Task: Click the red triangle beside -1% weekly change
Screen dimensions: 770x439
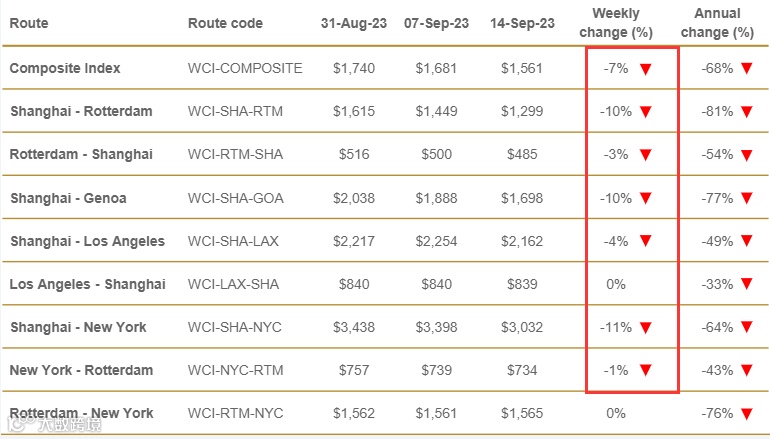Action: [645, 371]
